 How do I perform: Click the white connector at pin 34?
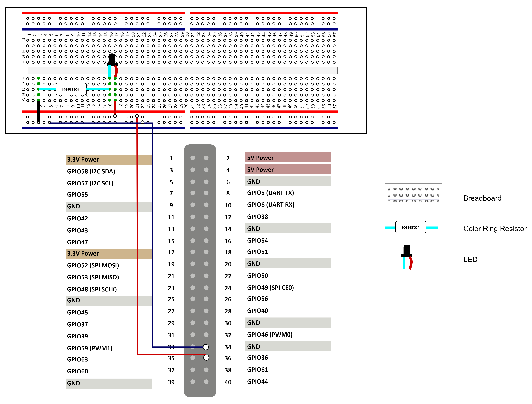point(206,347)
